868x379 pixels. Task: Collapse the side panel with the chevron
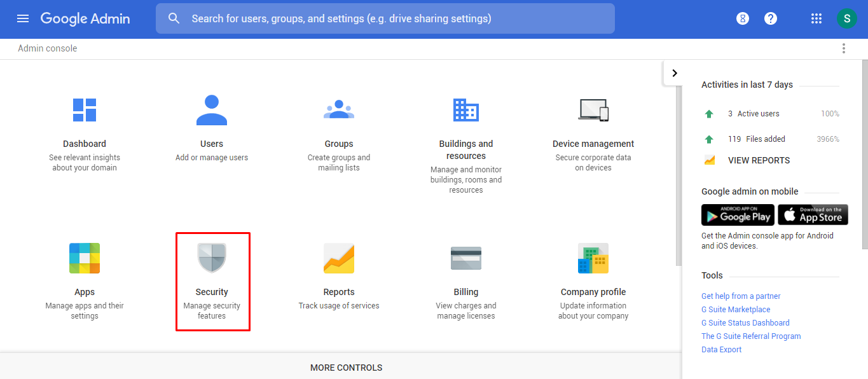click(x=675, y=73)
